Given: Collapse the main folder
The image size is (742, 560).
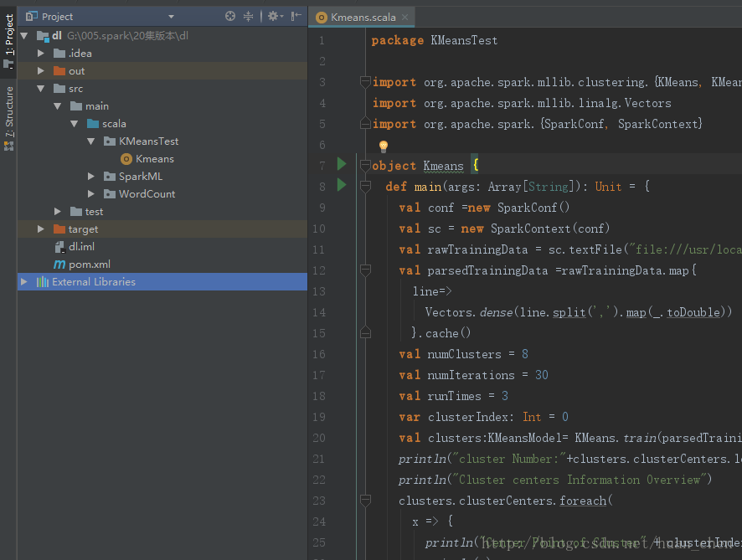Looking at the screenshot, I should coord(58,106).
